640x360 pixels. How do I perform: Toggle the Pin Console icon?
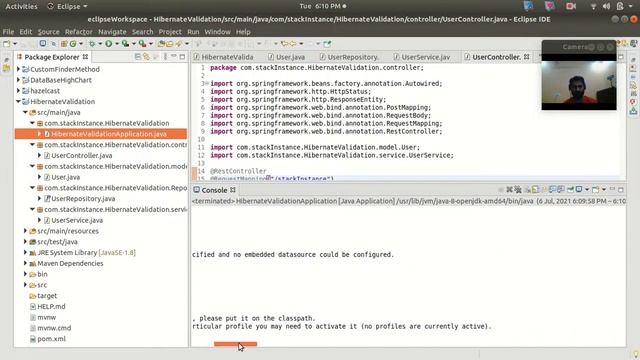[570, 190]
